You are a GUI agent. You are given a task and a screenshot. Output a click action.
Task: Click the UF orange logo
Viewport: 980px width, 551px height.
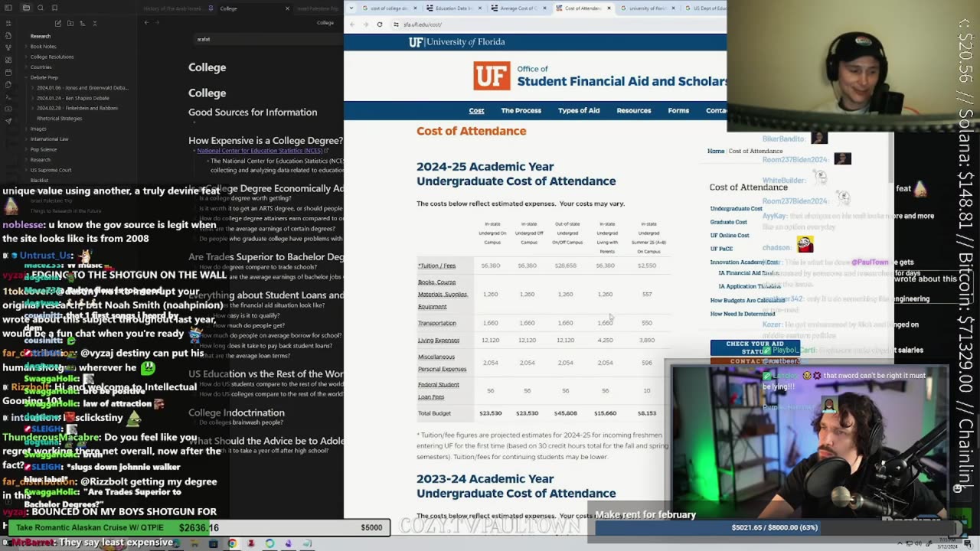[492, 76]
